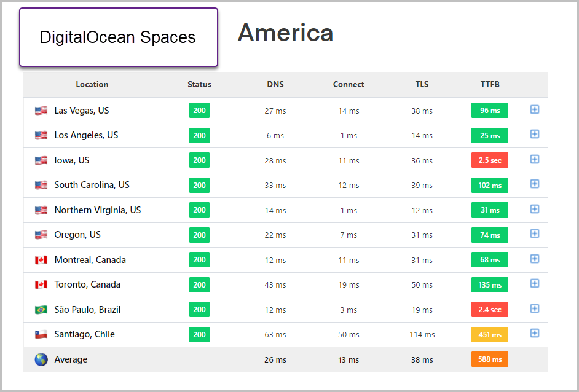Image resolution: width=579 pixels, height=392 pixels.
Task: Expand details for Montreal, Canada row
Action: click(534, 259)
